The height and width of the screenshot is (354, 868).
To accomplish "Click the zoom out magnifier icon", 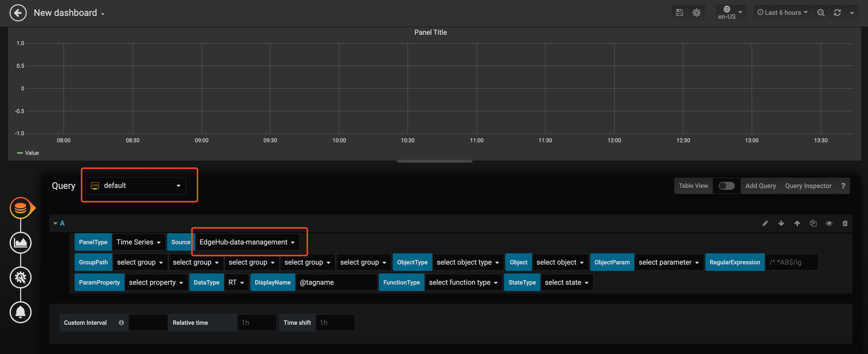I will [821, 13].
